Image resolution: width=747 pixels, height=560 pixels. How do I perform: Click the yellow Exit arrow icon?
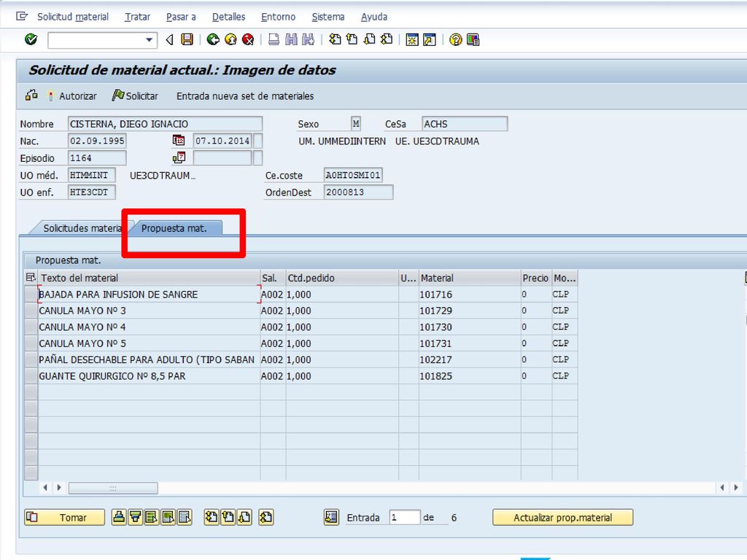tap(231, 39)
